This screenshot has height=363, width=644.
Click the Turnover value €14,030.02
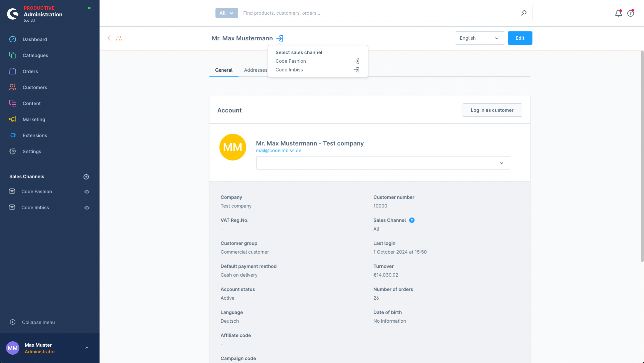pyautogui.click(x=386, y=275)
